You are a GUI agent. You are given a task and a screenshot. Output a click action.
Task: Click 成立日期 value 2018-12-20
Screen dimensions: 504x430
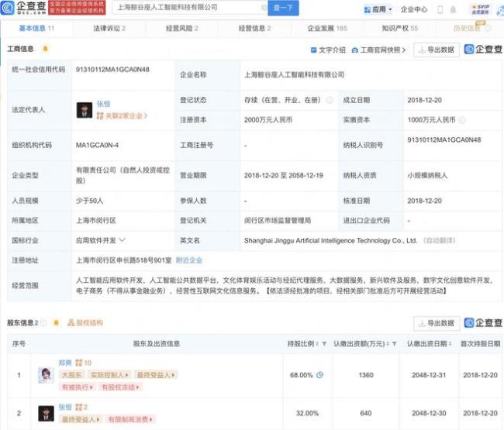425,100
